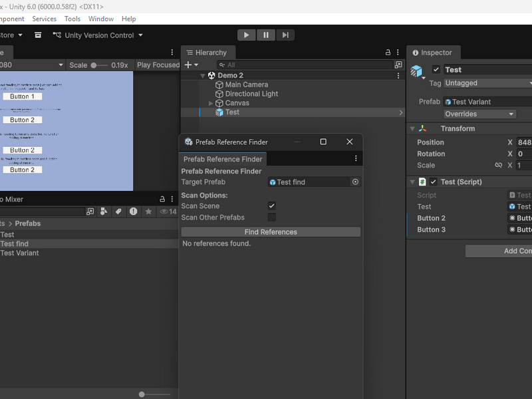Open the Search by Import Log Type icon
The height and width of the screenshot is (399, 532).
pyautogui.click(x=134, y=211)
